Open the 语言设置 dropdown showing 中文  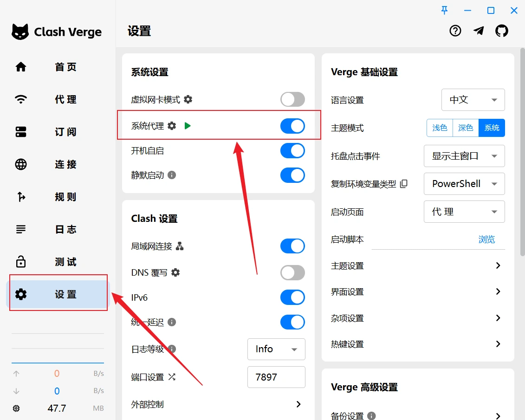coord(473,100)
